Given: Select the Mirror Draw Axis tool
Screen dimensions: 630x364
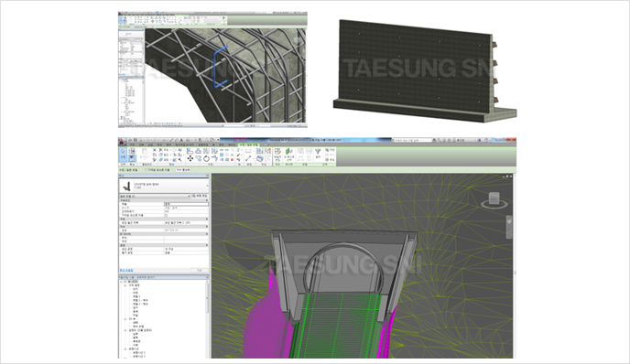Looking at the screenshot, I should [x=214, y=151].
